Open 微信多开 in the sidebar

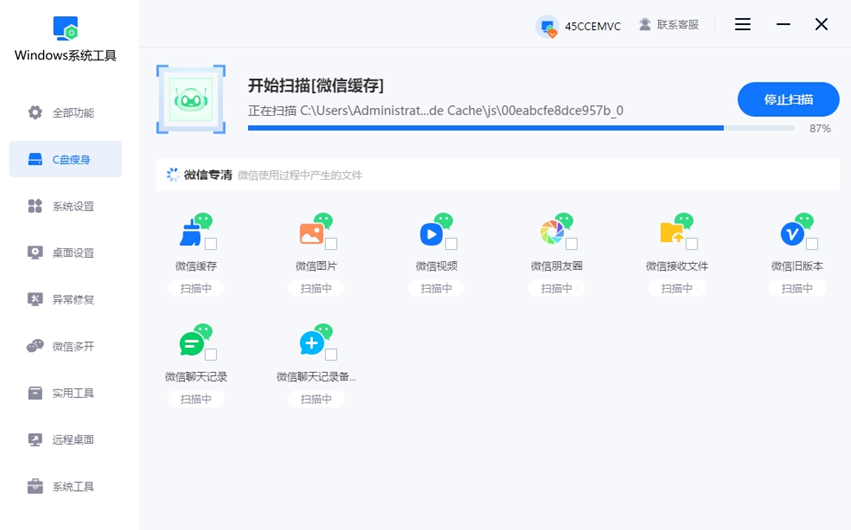tap(66, 346)
